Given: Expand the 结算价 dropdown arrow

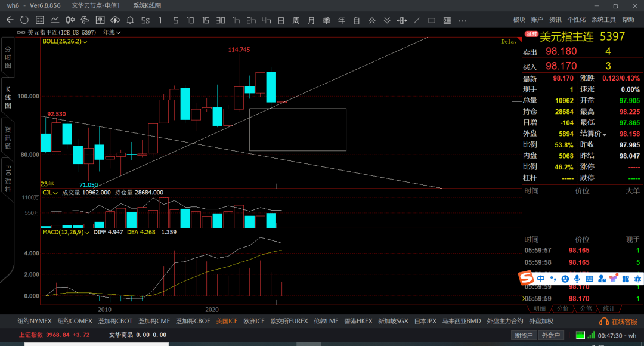Looking at the screenshot, I should point(605,134).
